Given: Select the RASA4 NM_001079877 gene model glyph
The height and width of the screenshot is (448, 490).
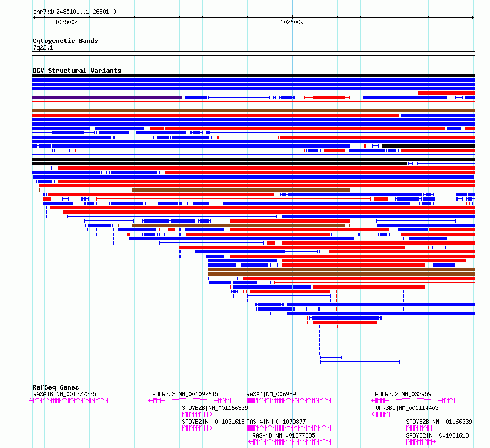Looking at the screenshot, I should click(288, 428).
